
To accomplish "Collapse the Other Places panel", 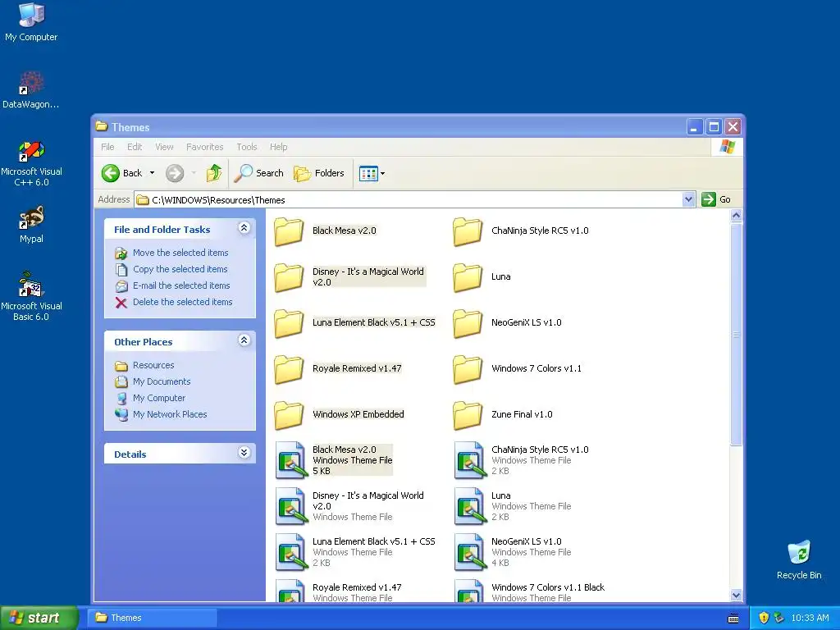I will click(x=244, y=340).
